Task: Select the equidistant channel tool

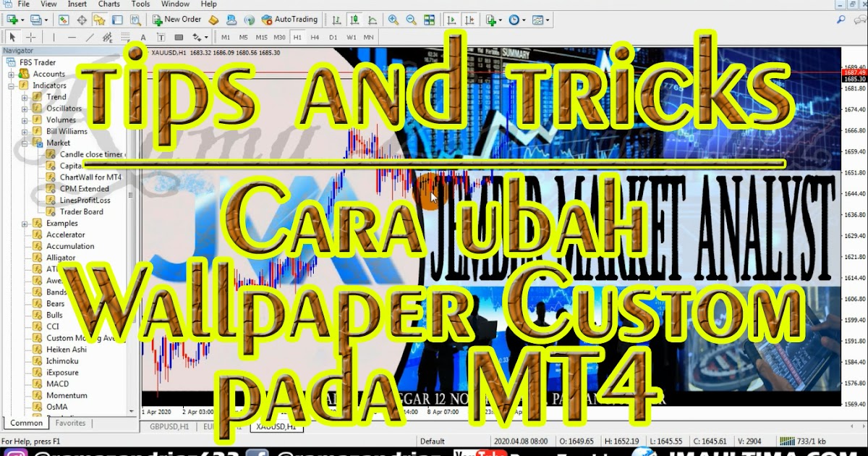Action: point(107,37)
